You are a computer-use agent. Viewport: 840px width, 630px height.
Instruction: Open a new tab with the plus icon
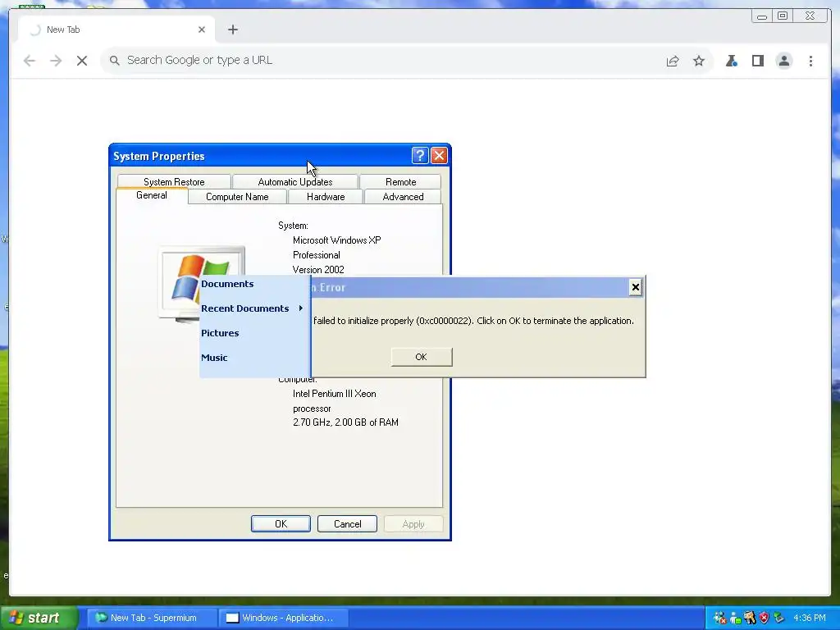(232, 30)
